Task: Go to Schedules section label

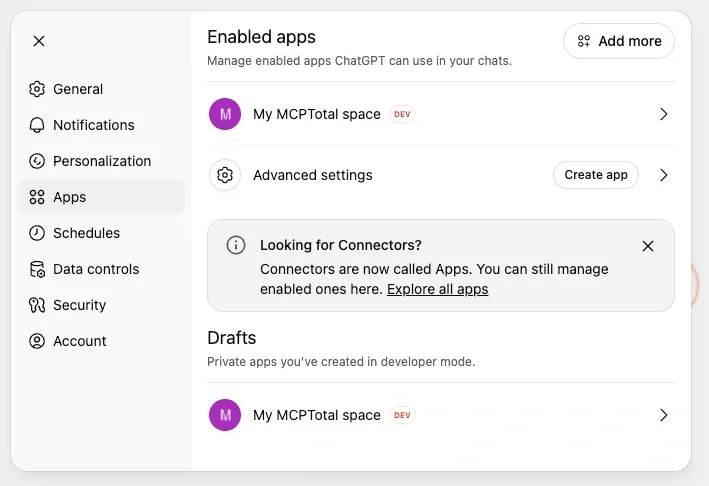Action: coord(87,233)
